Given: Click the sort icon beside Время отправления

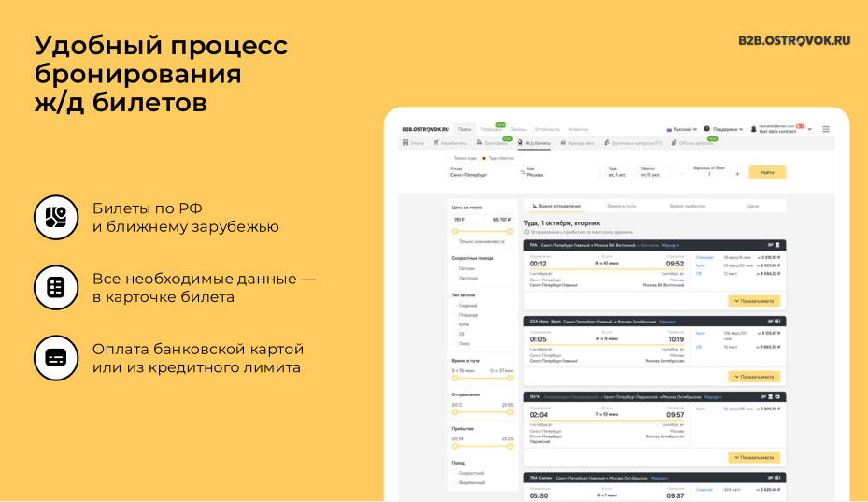Looking at the screenshot, I should pyautogui.click(x=534, y=206).
